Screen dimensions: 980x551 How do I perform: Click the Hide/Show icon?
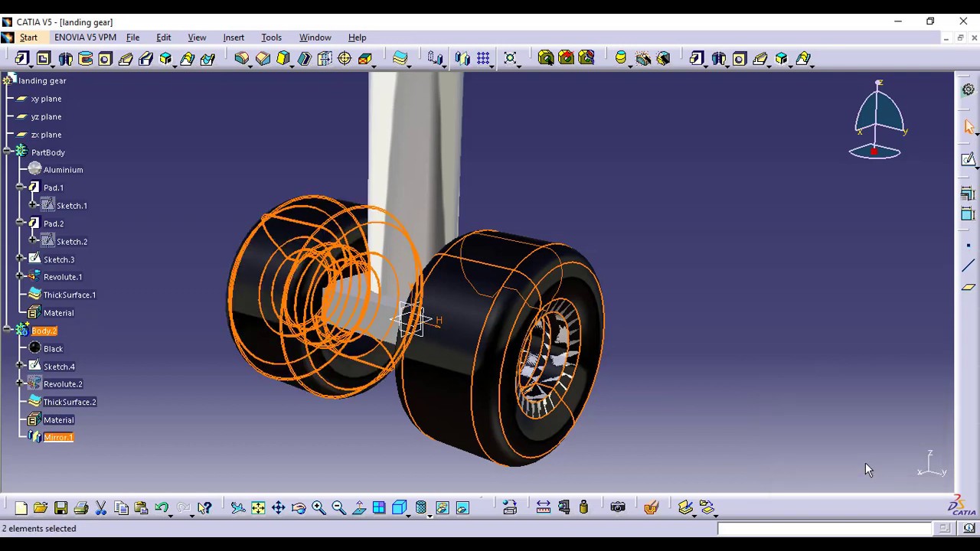(443, 507)
